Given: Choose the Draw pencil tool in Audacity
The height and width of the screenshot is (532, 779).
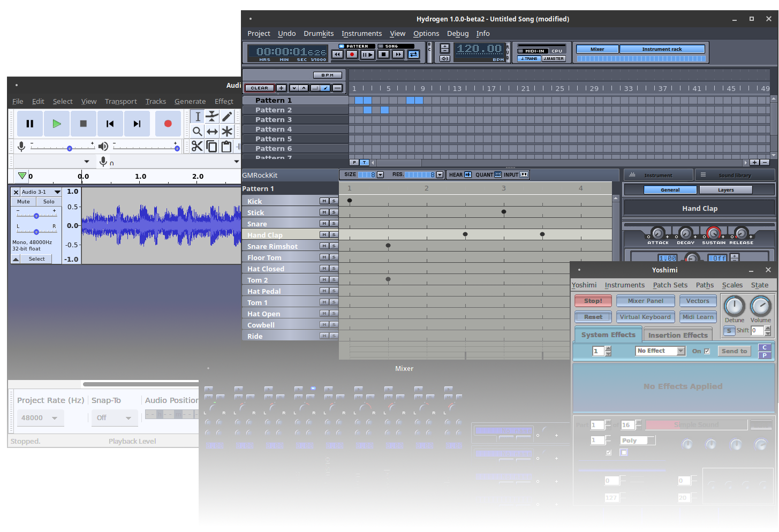Looking at the screenshot, I should point(227,117).
